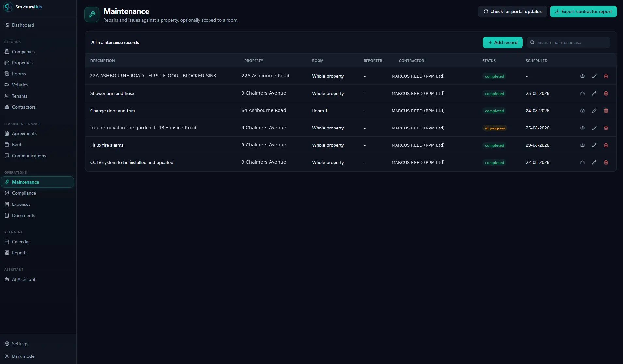Delete the Change door and trim record
The height and width of the screenshot is (364, 623).
click(606, 111)
